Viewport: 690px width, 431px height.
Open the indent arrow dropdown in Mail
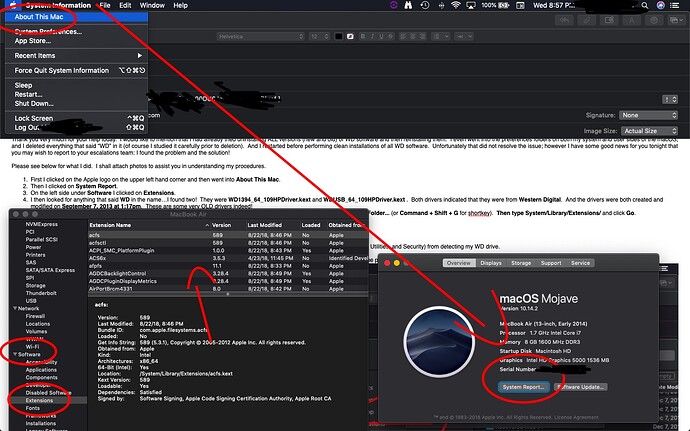464,36
